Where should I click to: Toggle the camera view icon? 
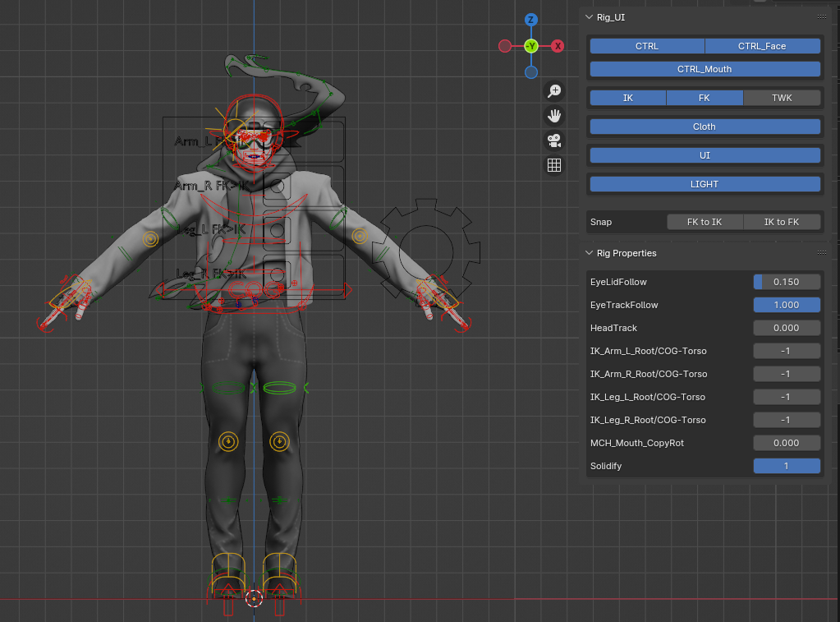click(x=554, y=141)
